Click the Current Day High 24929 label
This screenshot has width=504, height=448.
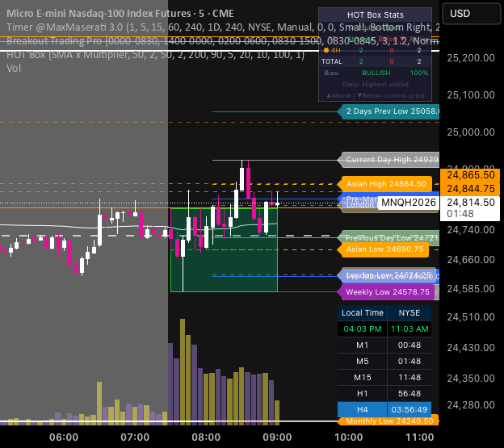point(390,160)
